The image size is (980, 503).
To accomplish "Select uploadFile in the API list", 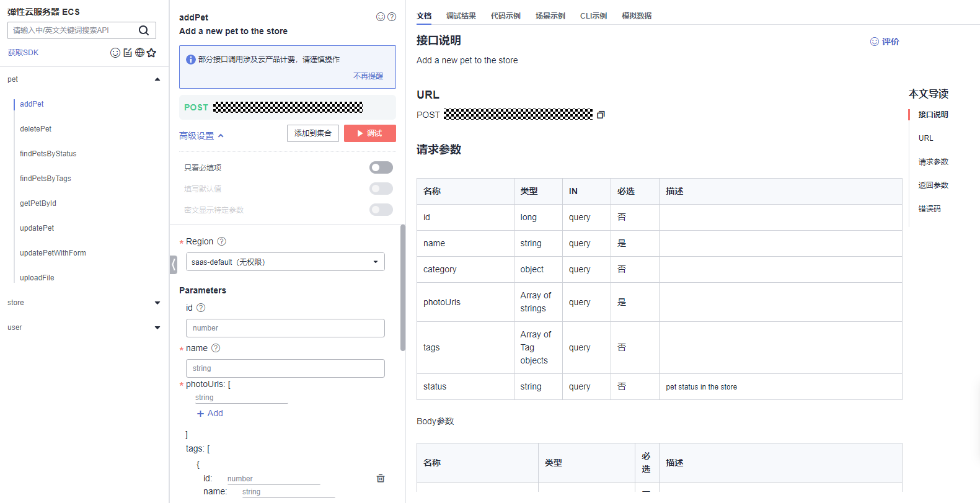I will point(37,278).
